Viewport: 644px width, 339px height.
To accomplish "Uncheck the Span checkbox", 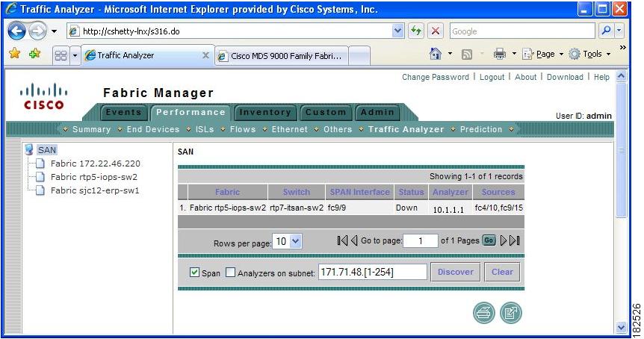I will coord(195,273).
